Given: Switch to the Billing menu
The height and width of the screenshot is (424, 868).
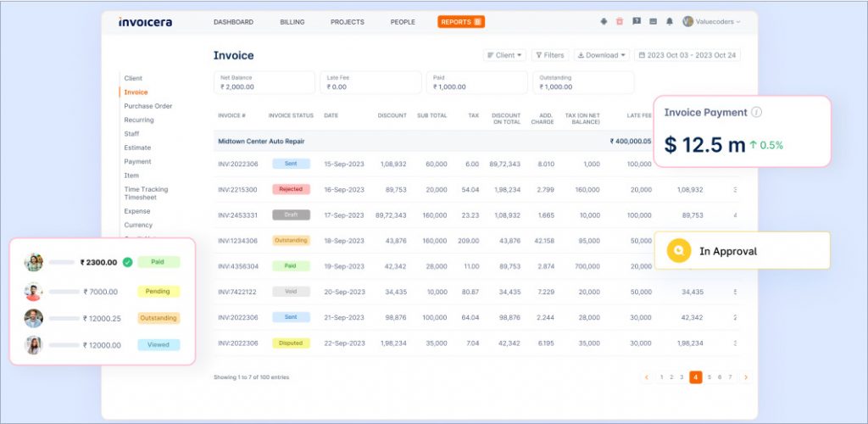Looking at the screenshot, I should (x=292, y=22).
